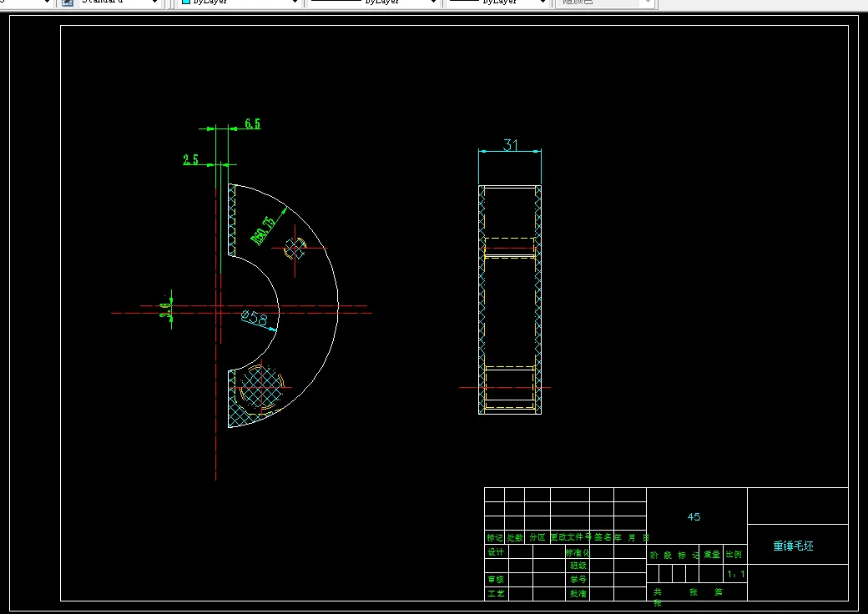Click the 批准 label in the title block
Screen dimensions: 868x614
578,593
